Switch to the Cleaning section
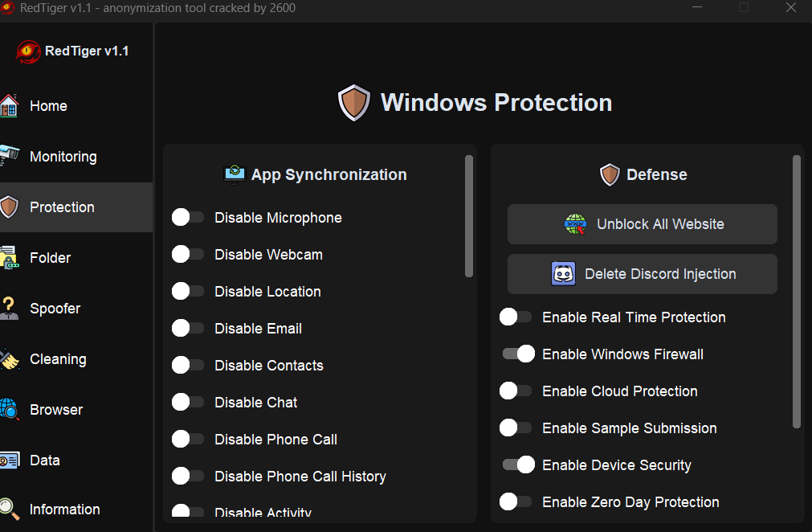The image size is (812, 532). point(76,359)
